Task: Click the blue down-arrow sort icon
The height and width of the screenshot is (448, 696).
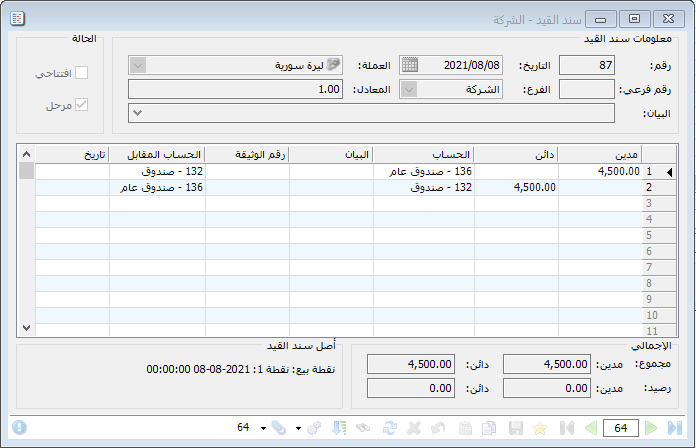Action: pos(339,428)
